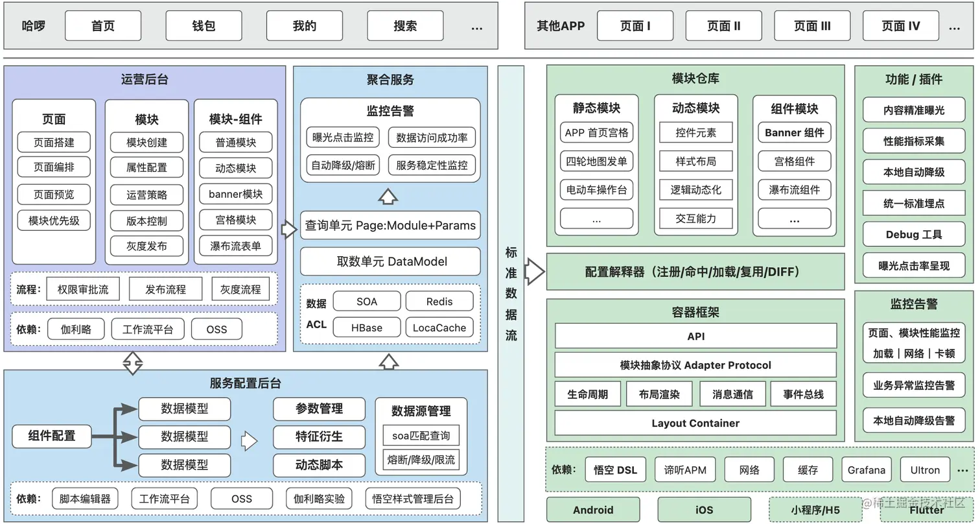
Task: Click the 曝光点击监控 item
Action: (x=343, y=137)
